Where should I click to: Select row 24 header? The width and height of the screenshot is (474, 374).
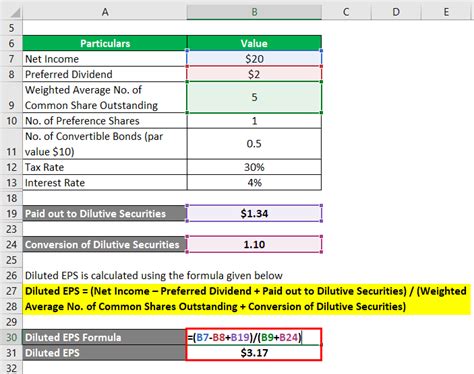[11, 244]
